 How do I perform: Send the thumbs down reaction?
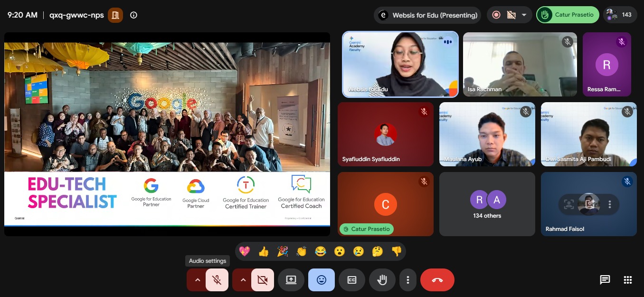pos(396,251)
